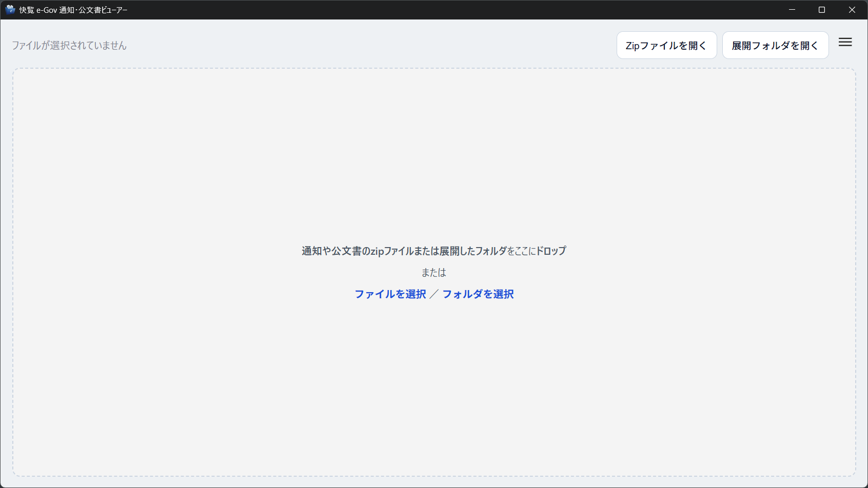Maximize the viewer window
Viewport: 868px width, 488px height.
[x=821, y=10]
